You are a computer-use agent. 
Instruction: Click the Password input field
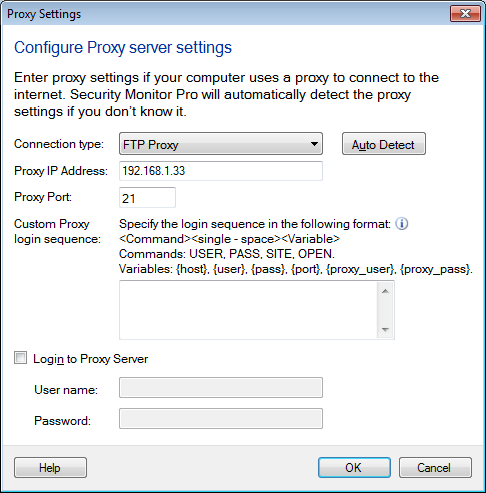tap(221, 418)
